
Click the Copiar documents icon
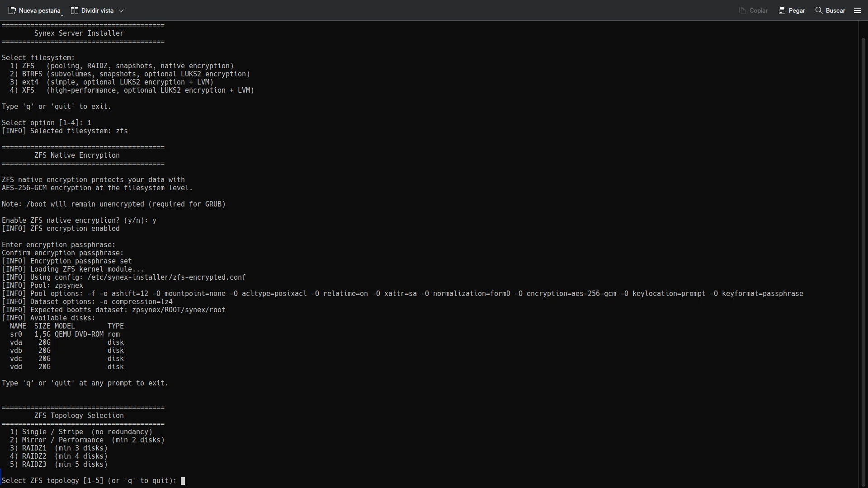point(742,10)
